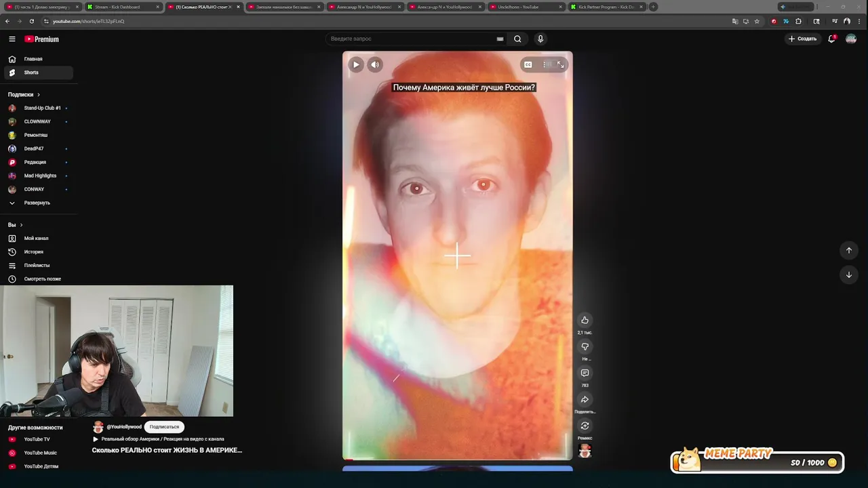Go to 'Главная' in the sidebar

click(x=38, y=59)
